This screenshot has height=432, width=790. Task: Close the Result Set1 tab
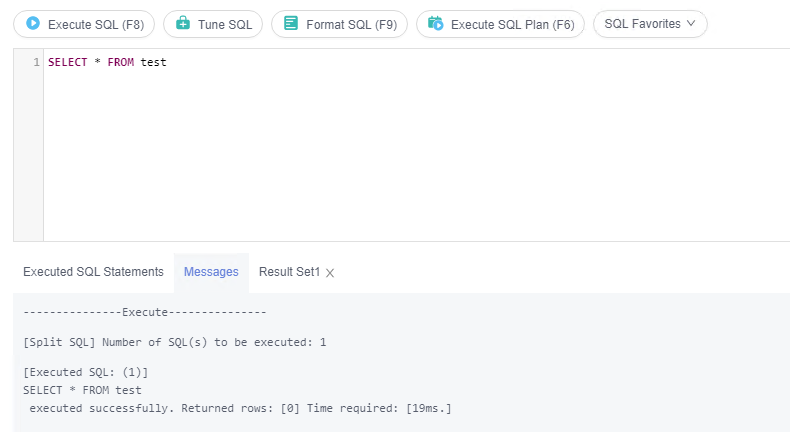tap(330, 272)
